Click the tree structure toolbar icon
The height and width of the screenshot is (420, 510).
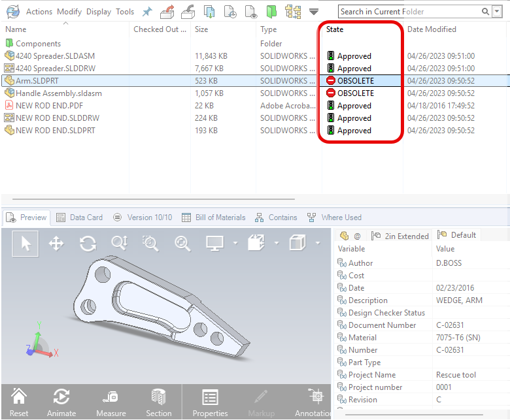(x=293, y=12)
